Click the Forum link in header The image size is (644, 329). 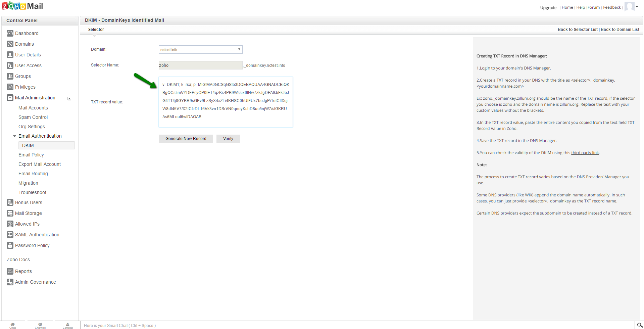click(x=594, y=7)
